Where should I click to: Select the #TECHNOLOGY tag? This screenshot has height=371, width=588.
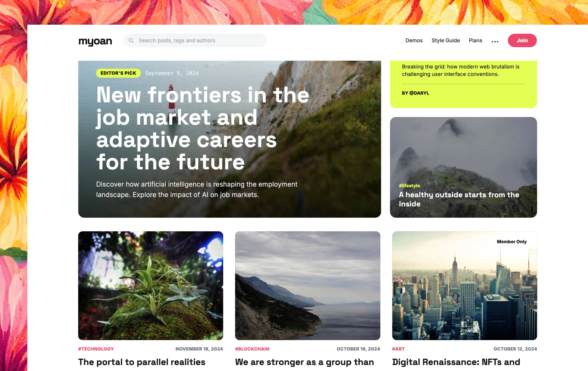coord(96,349)
